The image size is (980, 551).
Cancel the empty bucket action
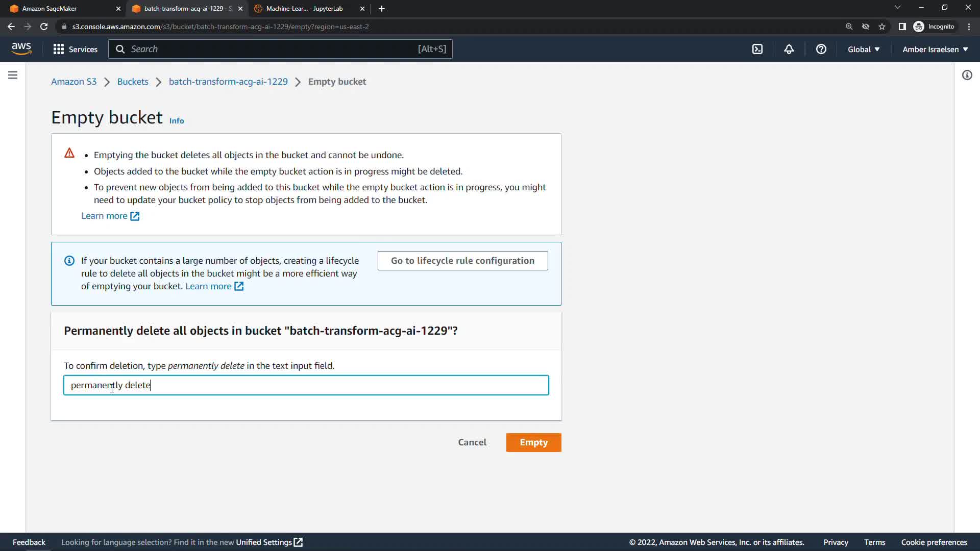click(472, 442)
